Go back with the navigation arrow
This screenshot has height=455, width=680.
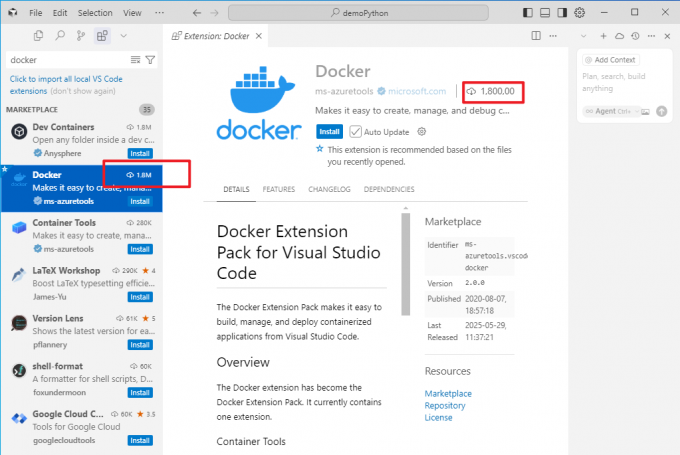tap(196, 13)
